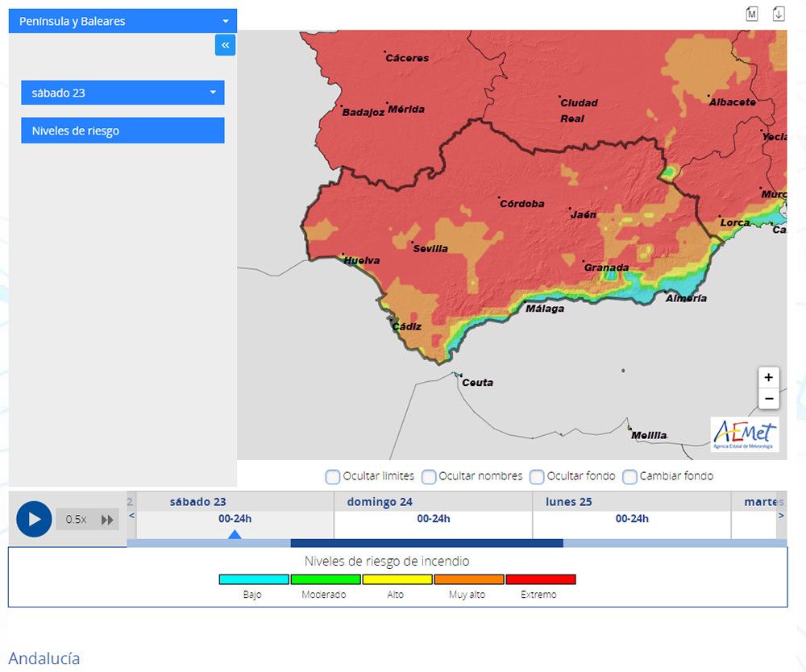Screen dimensions: 806x672
Task: Increase animation speed with fast-forward arrows
Action: click(x=107, y=520)
